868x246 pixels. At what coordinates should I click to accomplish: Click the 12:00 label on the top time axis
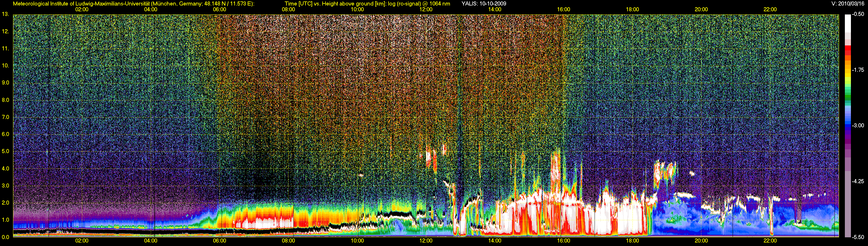tap(426, 10)
